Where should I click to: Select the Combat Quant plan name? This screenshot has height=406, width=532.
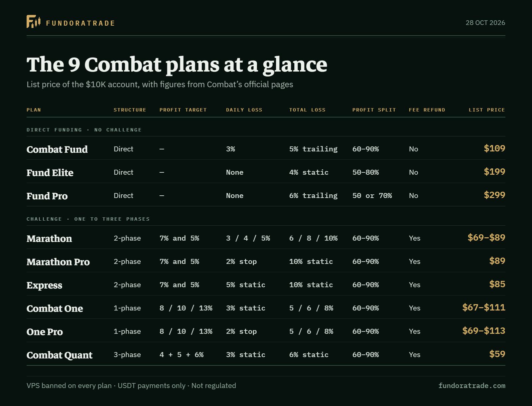coord(60,355)
